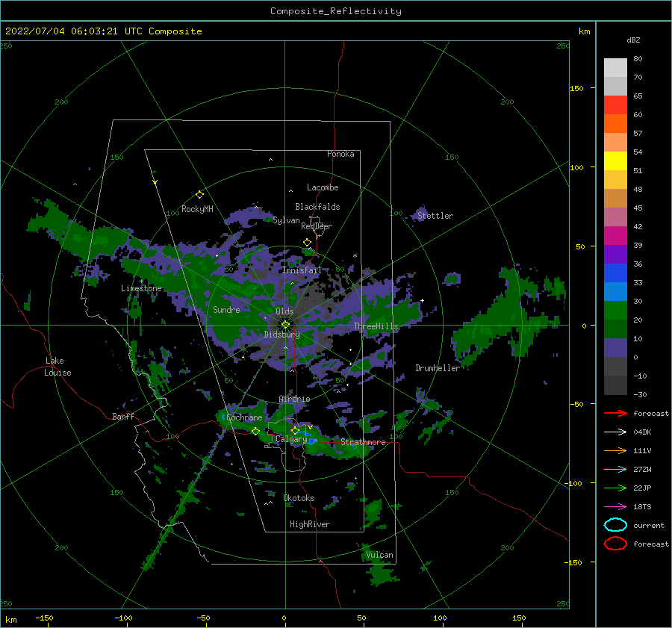Click the Blackfalds label
672x628 pixels.
pyautogui.click(x=317, y=207)
